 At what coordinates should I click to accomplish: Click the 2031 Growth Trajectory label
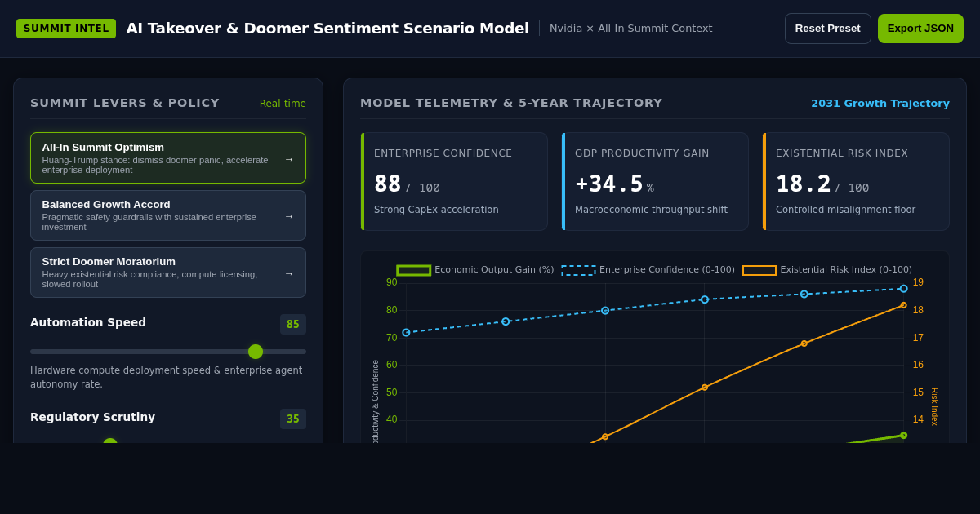coord(880,104)
